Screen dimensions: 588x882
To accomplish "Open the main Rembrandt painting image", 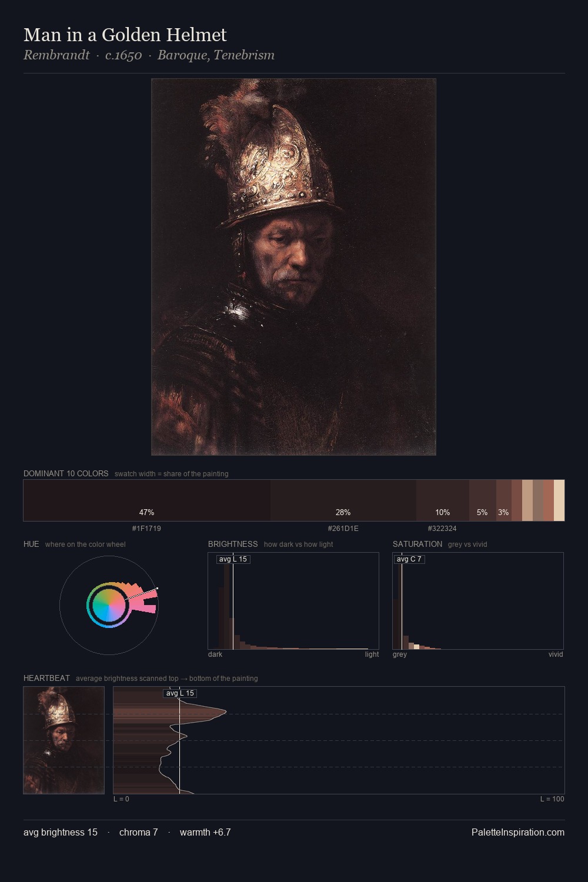I will pyautogui.click(x=293, y=267).
